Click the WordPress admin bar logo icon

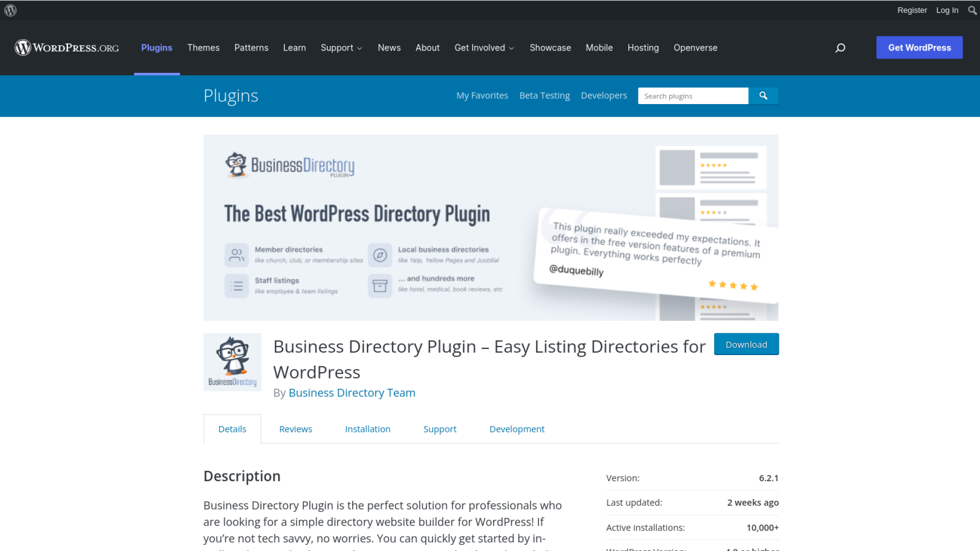tap(10, 10)
